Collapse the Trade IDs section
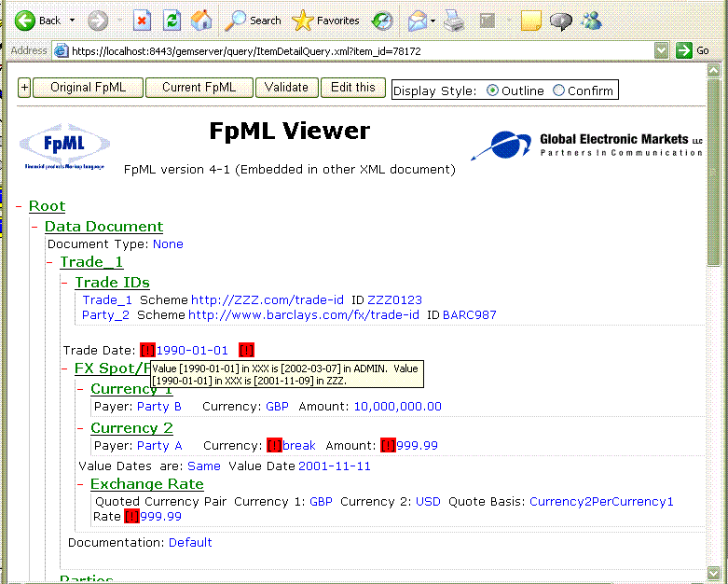Image resolution: width=728 pixels, height=584 pixels. click(65, 283)
